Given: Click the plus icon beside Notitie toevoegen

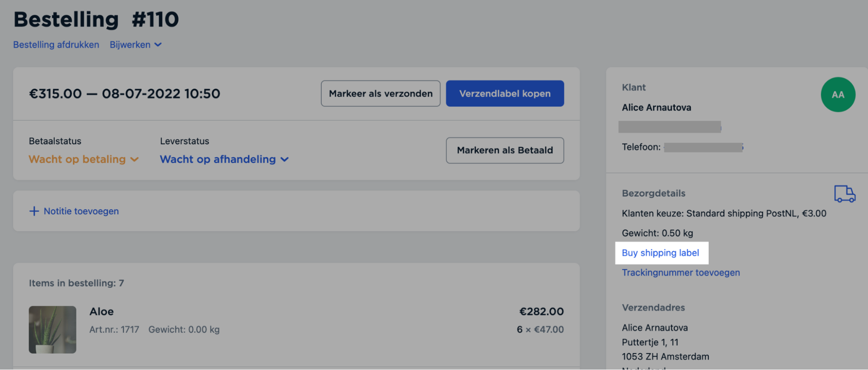Looking at the screenshot, I should click(x=34, y=211).
